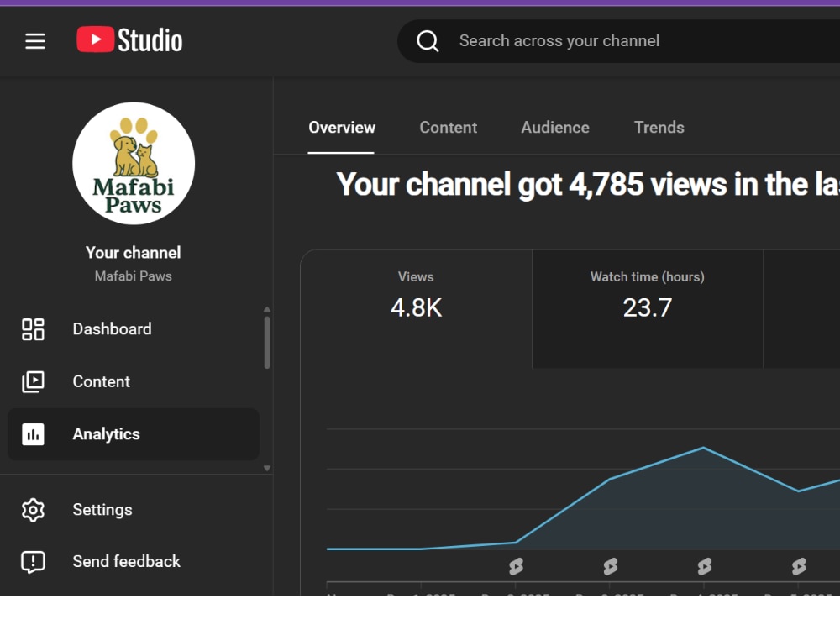840x630 pixels.
Task: Click the Send feedback exclamation icon
Action: (33, 562)
